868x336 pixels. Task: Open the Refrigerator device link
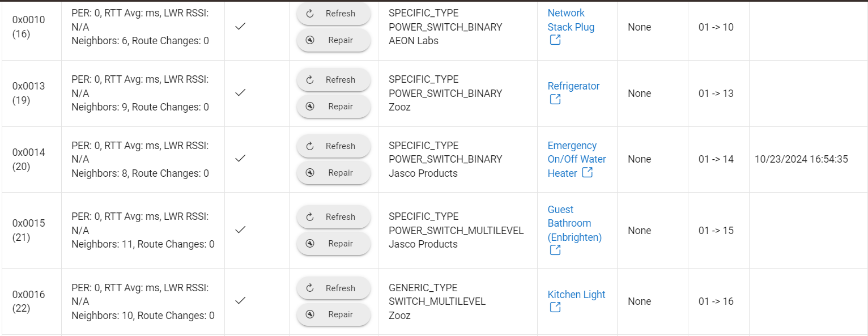(x=573, y=86)
